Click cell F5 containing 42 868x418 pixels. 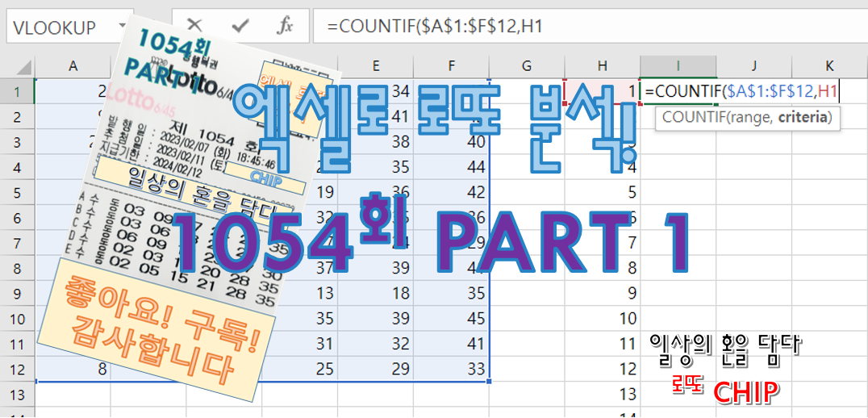click(451, 193)
